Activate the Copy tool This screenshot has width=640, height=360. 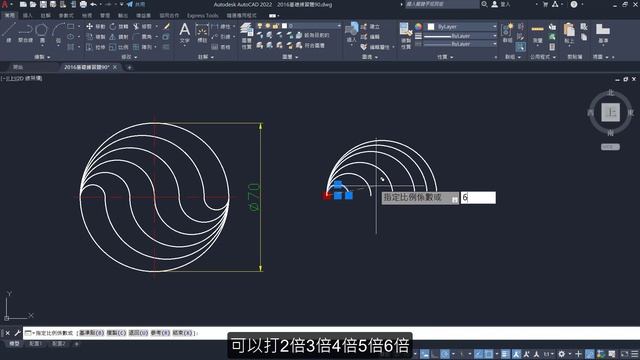[x=96, y=37]
